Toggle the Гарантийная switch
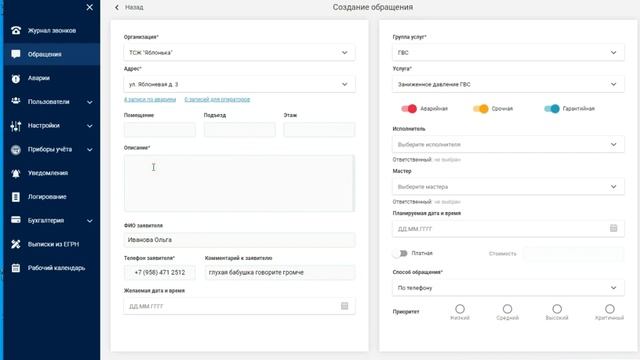The height and width of the screenshot is (360, 640). point(551,109)
